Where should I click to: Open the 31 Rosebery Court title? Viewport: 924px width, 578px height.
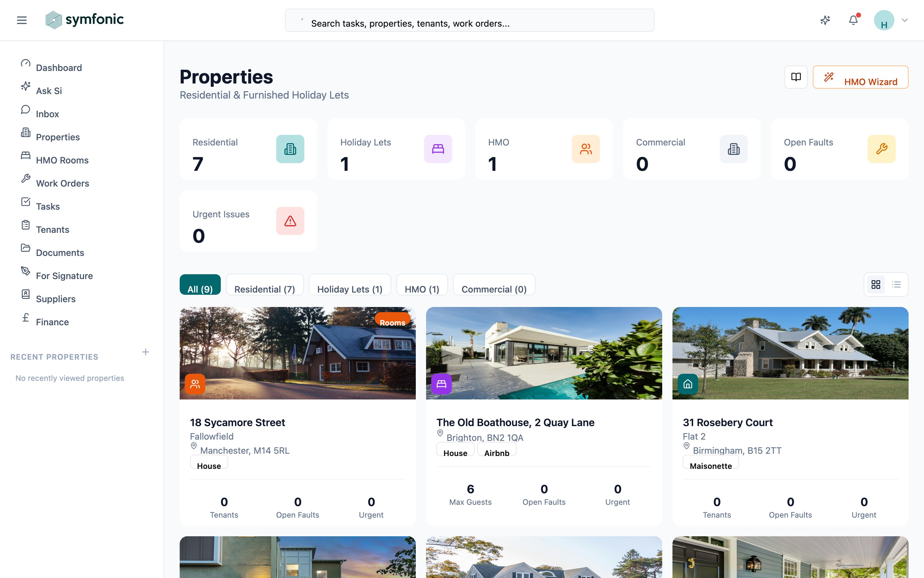coord(727,422)
